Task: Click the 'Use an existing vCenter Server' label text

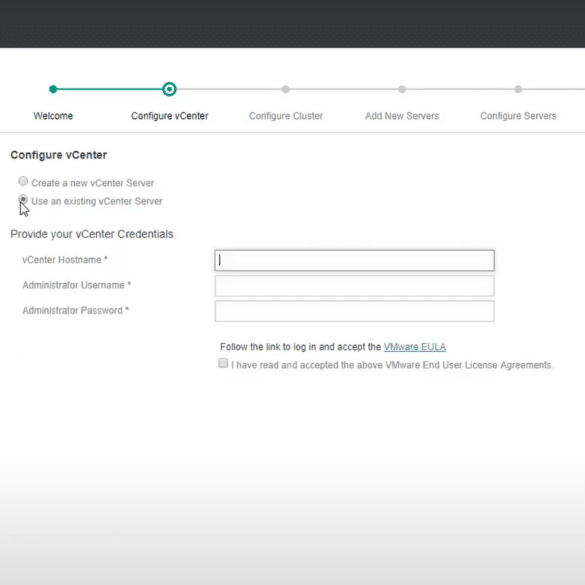Action: click(97, 201)
